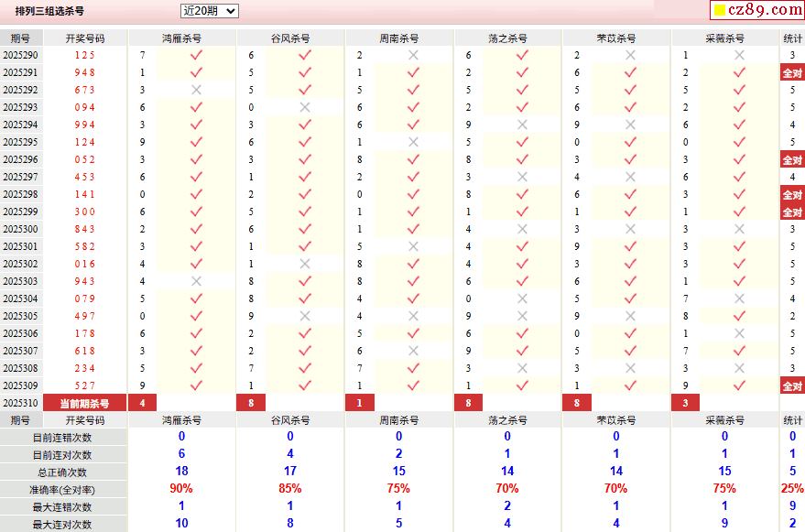Select the red 当前期杀号 label cell

pos(84,404)
